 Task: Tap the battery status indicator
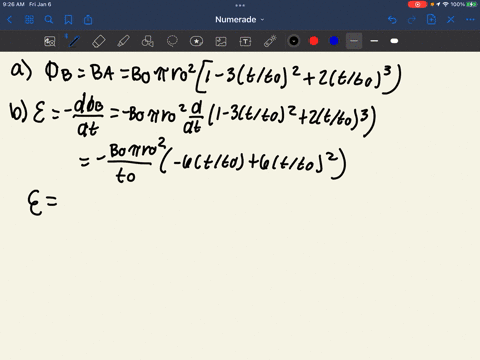click(x=471, y=4)
